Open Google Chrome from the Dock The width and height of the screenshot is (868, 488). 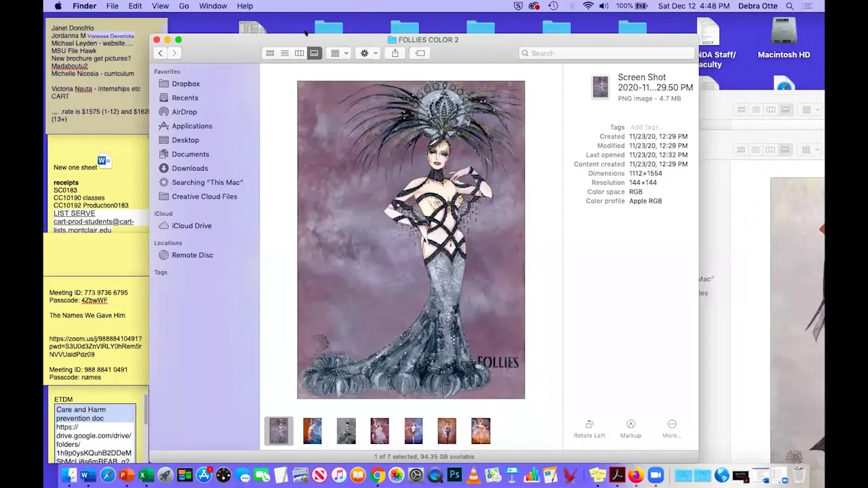pyautogui.click(x=378, y=476)
